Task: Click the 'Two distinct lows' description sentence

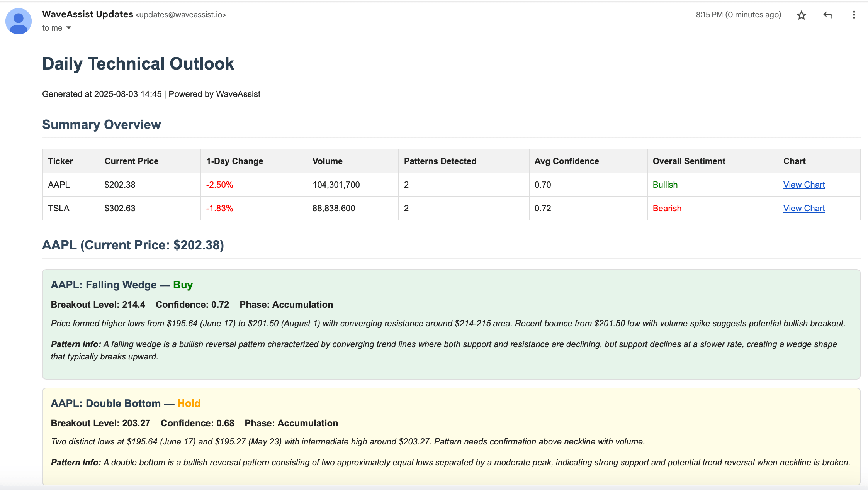Action: (x=348, y=441)
